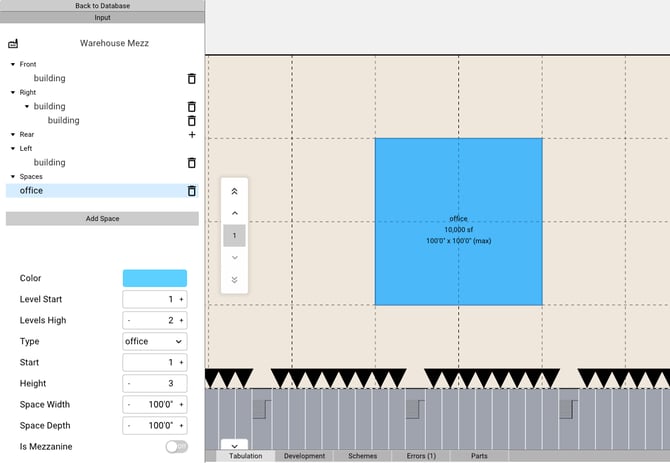
Task: Toggle the Is Mezzanine switch
Action: tap(176, 447)
